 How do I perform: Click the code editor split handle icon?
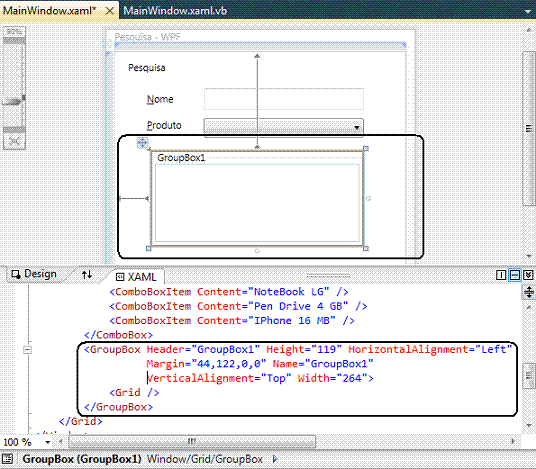tap(528, 292)
